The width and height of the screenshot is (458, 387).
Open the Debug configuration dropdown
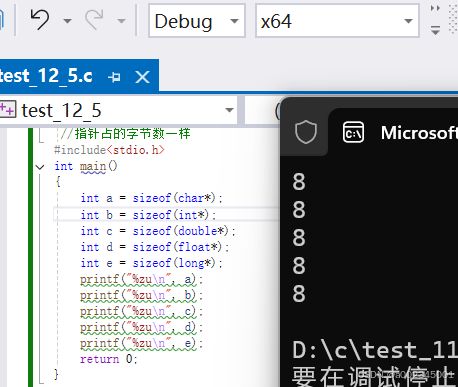click(x=197, y=21)
